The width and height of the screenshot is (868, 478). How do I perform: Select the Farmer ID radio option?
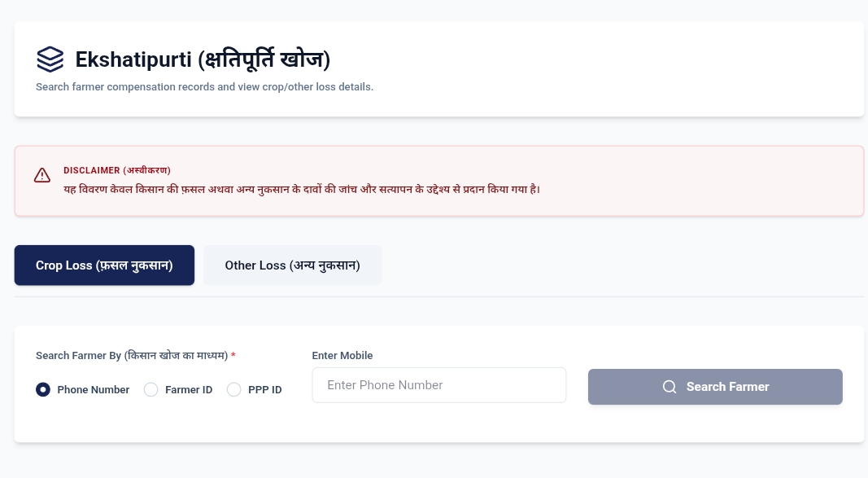(x=151, y=389)
